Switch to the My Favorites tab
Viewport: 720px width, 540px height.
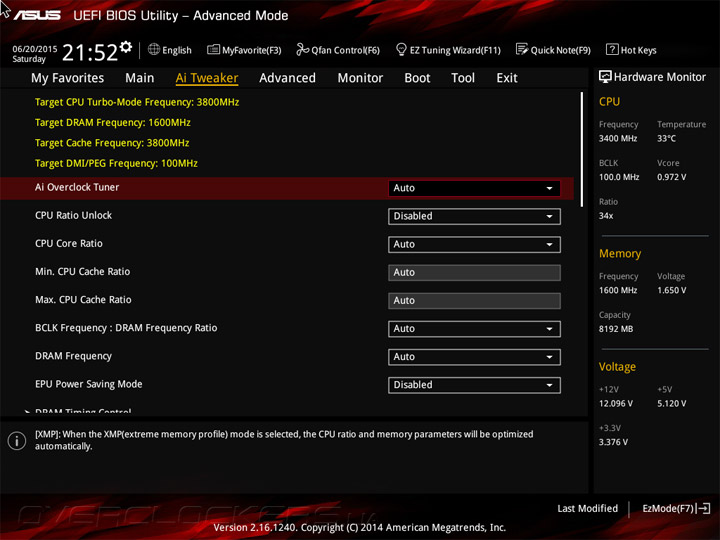[68, 78]
